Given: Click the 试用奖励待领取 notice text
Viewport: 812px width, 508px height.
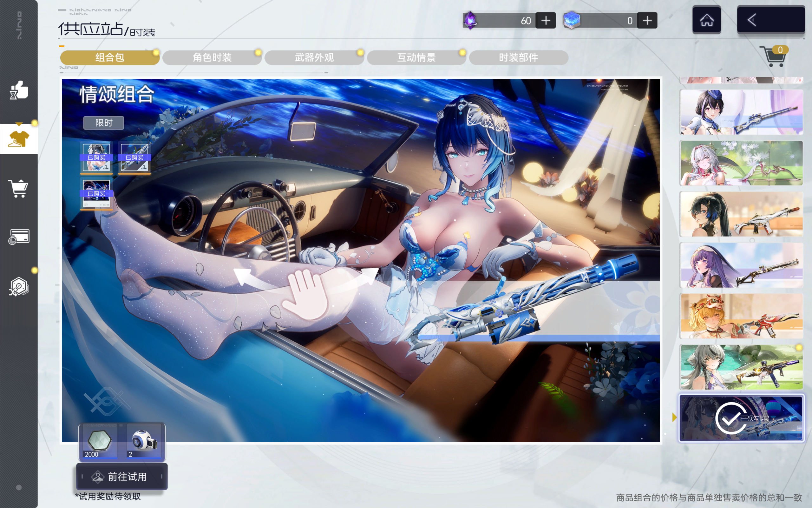Looking at the screenshot, I should [x=108, y=497].
